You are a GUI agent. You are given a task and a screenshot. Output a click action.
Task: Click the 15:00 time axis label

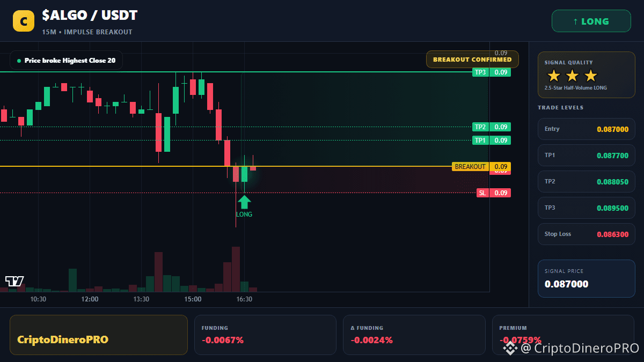point(193,299)
